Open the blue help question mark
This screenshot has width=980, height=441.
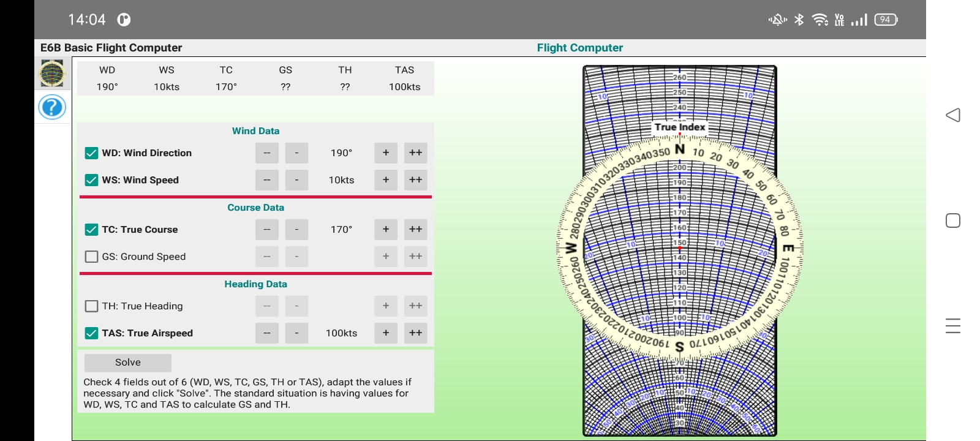[x=52, y=107]
